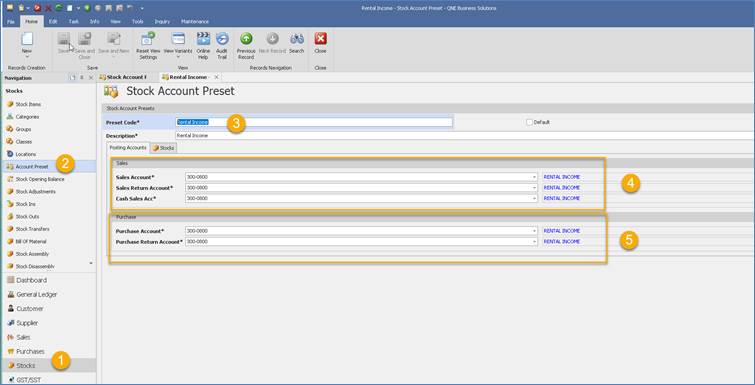Click the Description input field
Screen dimensions: 755x385
[x=464, y=136]
